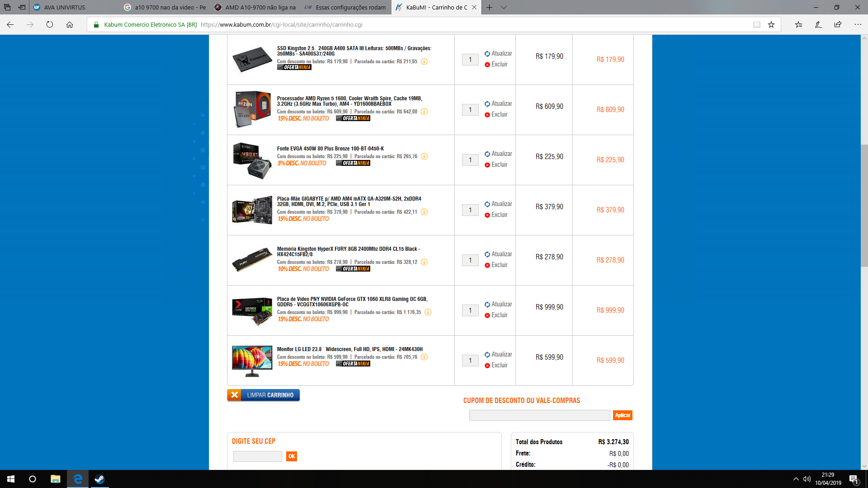This screenshot has height=488, width=868.
Task: Click Excluir on the SSD Kingston row
Action: 496,64
